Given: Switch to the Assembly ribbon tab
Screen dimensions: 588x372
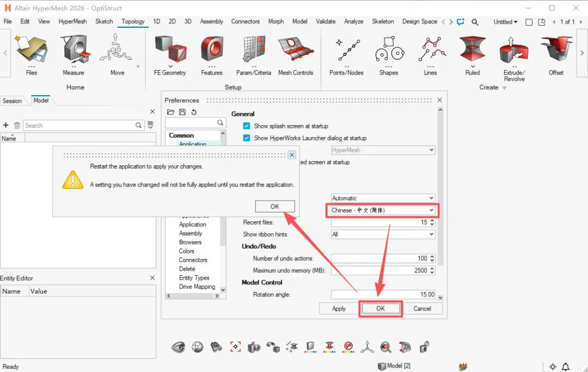Looking at the screenshot, I should click(x=211, y=21).
